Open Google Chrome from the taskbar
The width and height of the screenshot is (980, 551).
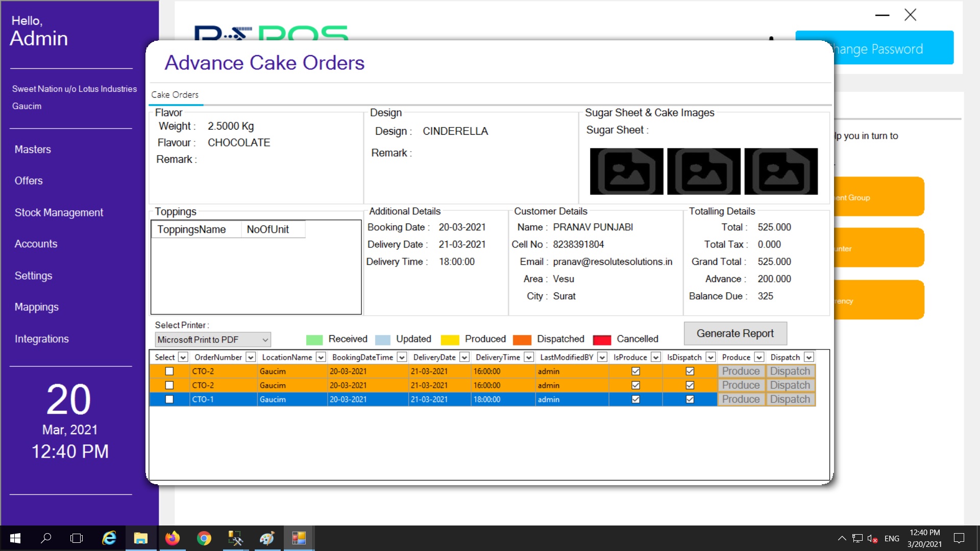click(204, 538)
